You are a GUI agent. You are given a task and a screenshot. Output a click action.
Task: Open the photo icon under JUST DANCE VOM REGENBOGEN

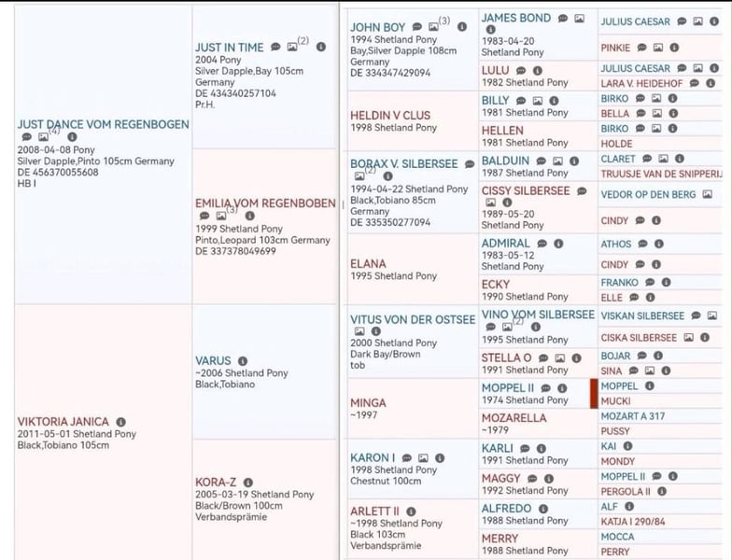click(x=43, y=136)
